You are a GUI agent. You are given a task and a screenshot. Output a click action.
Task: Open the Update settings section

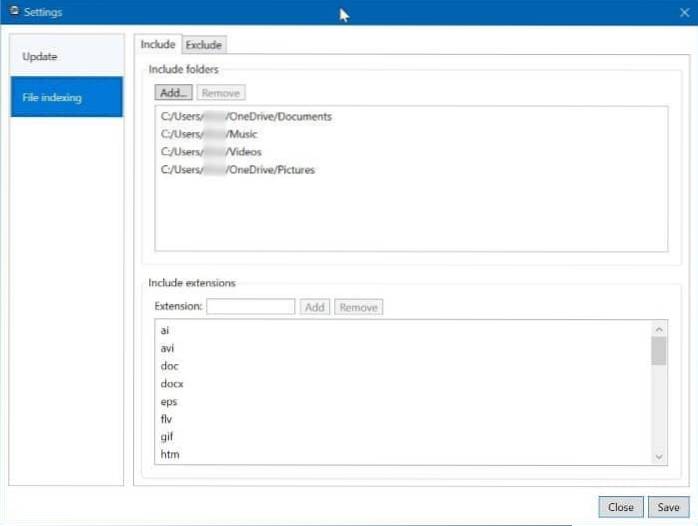click(x=40, y=56)
